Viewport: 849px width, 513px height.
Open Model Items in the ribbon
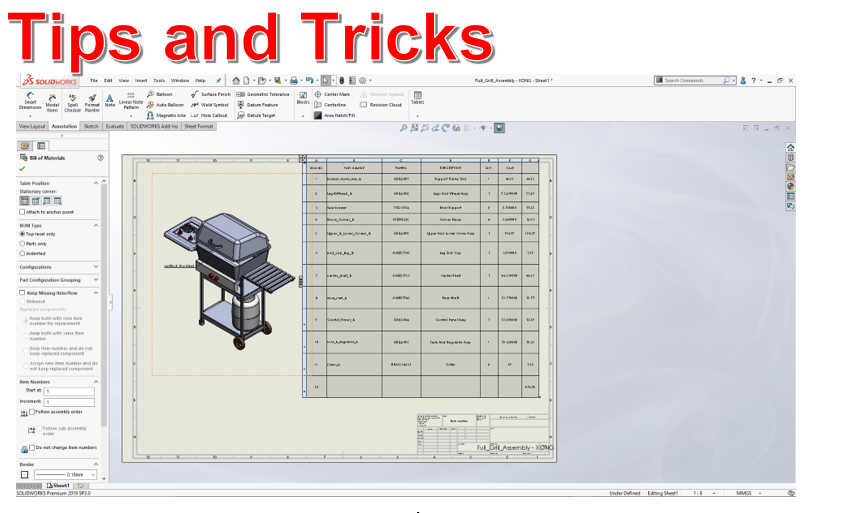coord(52,103)
